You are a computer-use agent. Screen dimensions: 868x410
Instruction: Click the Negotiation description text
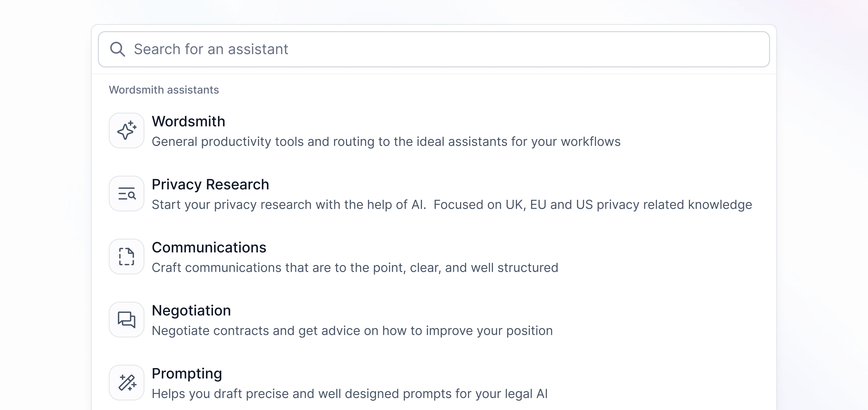pos(352,330)
